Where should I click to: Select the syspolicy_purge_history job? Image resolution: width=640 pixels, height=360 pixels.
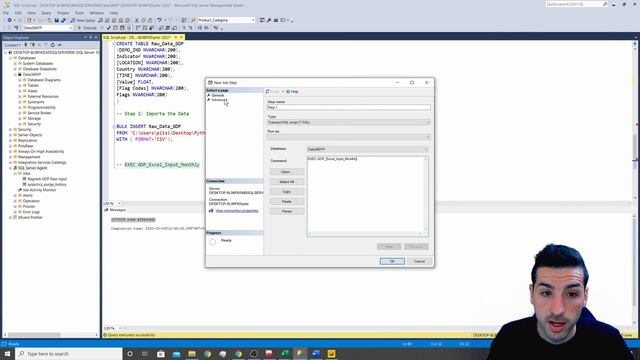point(47,184)
